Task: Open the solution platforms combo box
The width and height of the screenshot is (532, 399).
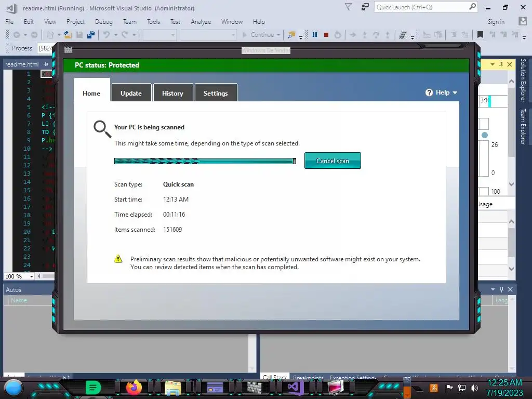Action: 208,35
